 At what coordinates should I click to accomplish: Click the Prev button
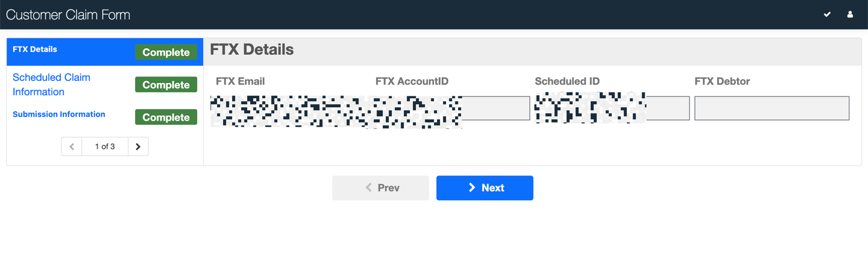[x=380, y=188]
